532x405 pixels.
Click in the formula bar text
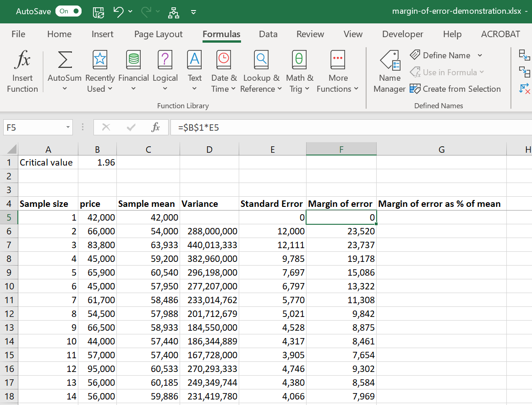[x=321, y=128]
